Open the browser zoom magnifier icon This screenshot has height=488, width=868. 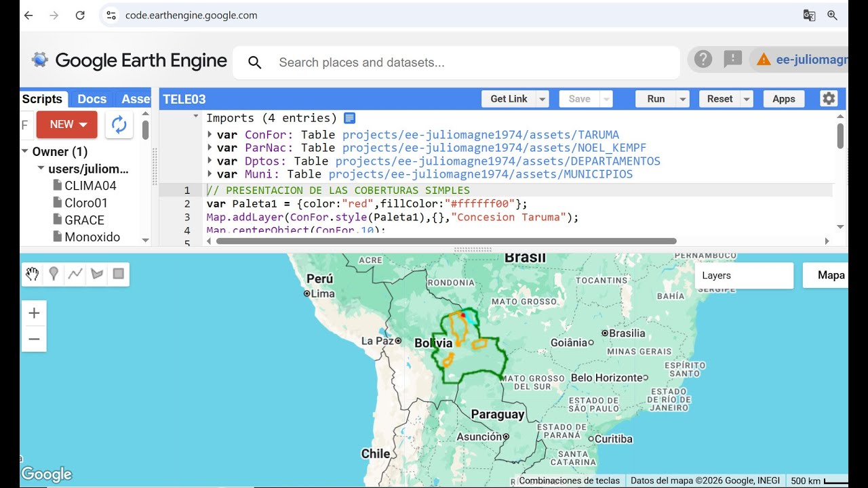[832, 15]
